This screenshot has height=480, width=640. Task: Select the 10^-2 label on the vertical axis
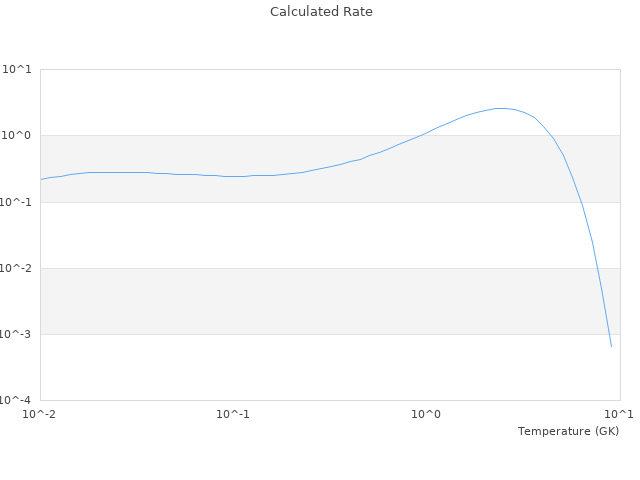(16, 268)
